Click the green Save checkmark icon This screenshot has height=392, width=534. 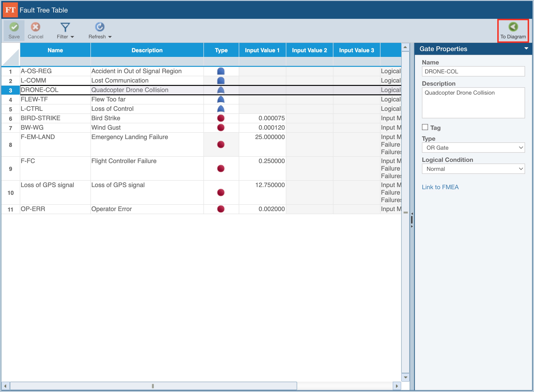[x=14, y=27]
